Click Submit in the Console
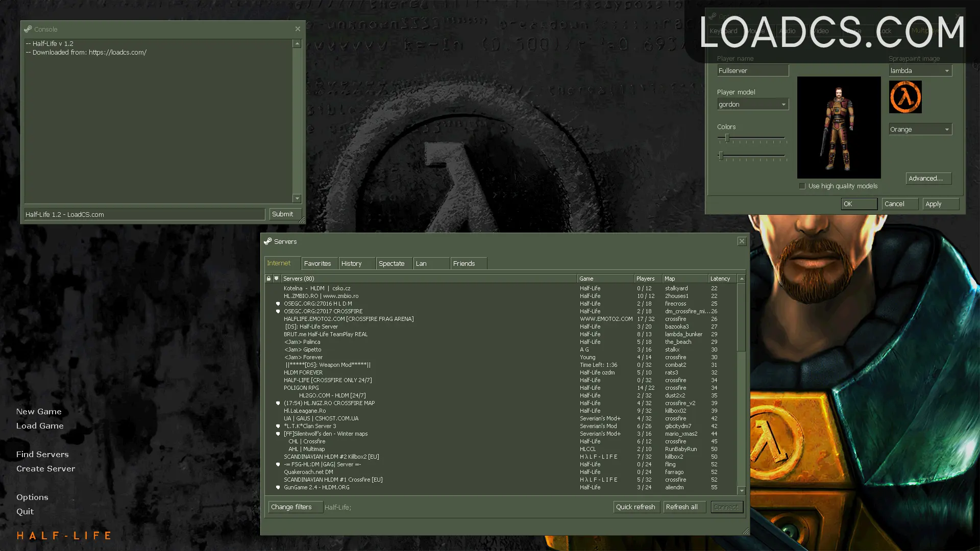980x551 pixels. tap(285, 214)
